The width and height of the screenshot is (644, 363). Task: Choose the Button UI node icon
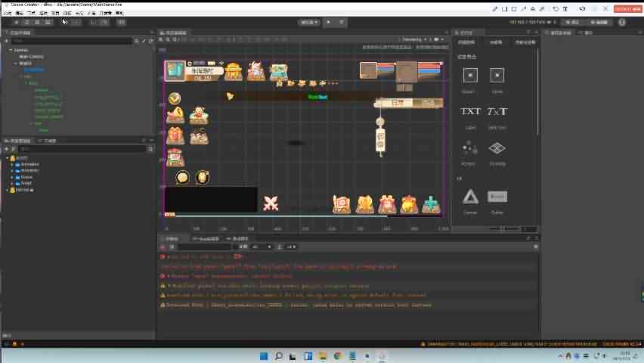(x=497, y=197)
